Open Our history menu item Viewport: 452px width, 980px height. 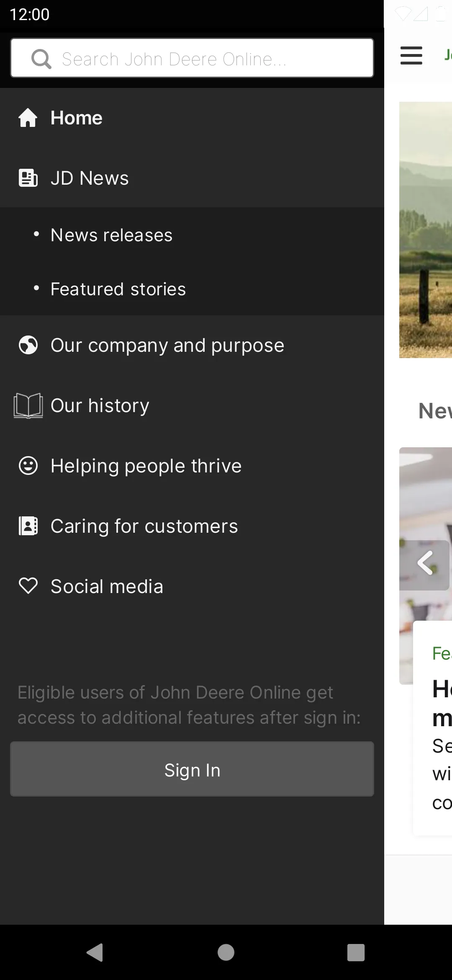[192, 405]
